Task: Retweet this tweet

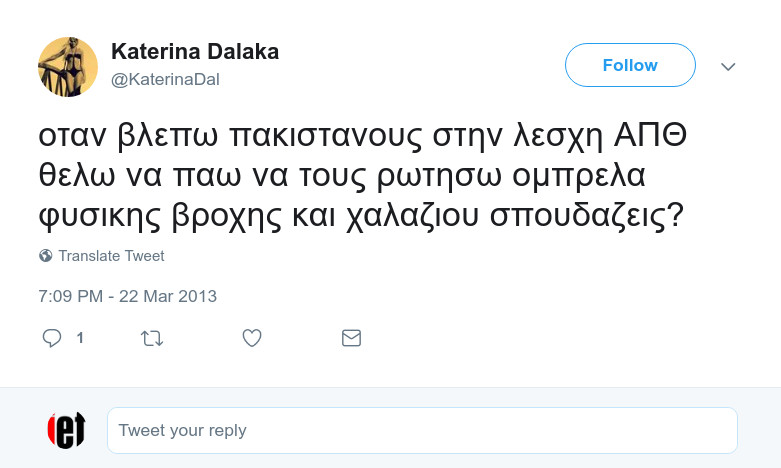Action: pyautogui.click(x=152, y=338)
